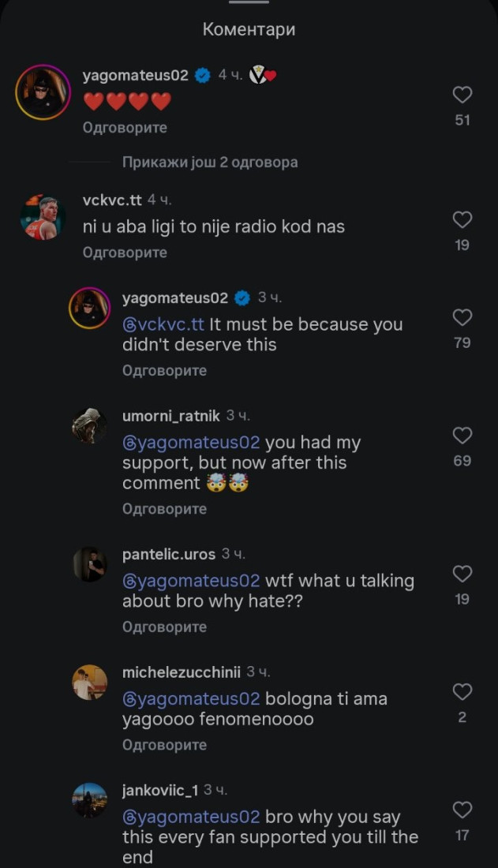Reply to umorni_ratnik via Одговорите
Screen dimensions: 498x868
coord(164,509)
